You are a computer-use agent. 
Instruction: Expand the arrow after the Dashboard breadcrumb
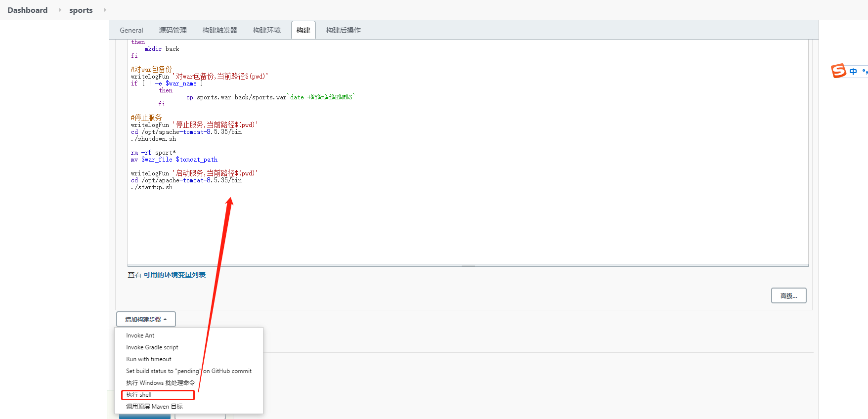[60, 10]
